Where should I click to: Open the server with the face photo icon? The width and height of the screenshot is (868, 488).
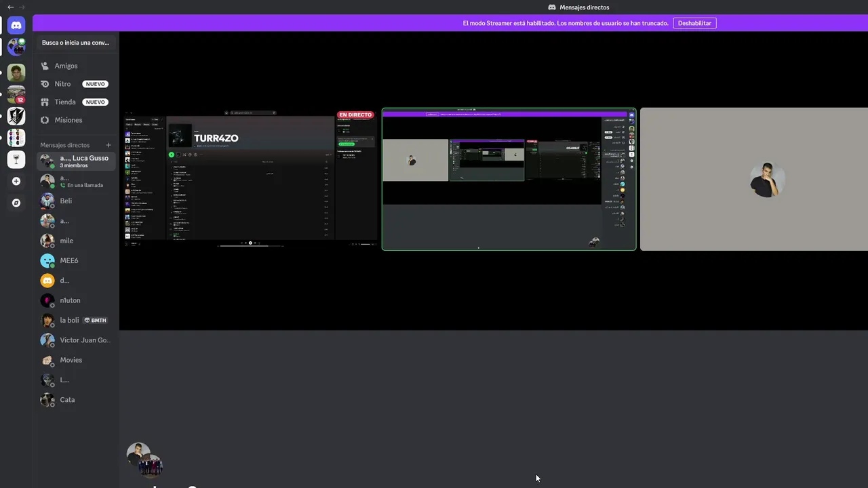[x=16, y=73]
